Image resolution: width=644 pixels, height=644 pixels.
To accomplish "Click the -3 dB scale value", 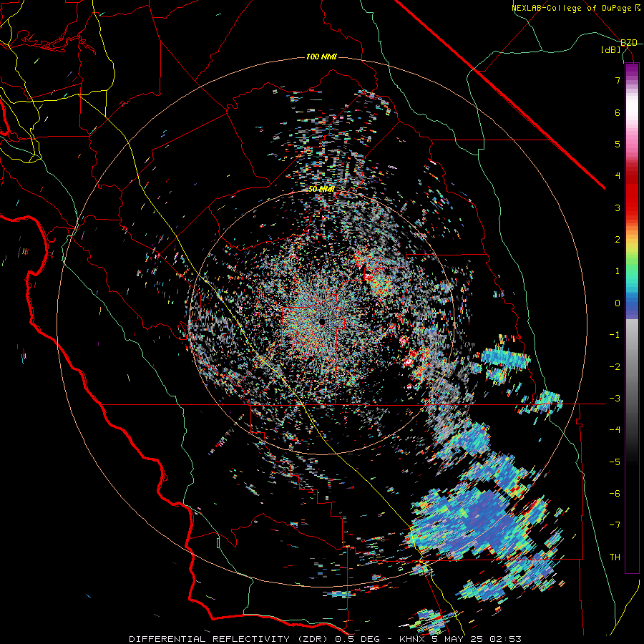I will click(615, 399).
